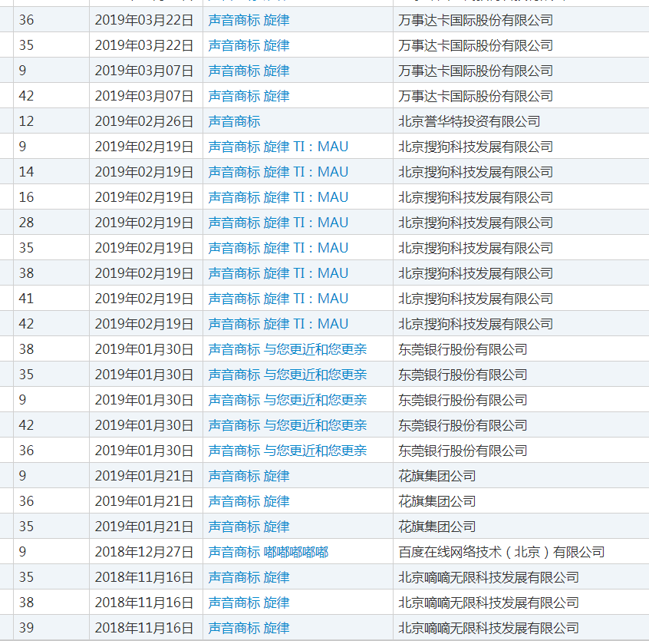Open 声音商标 旋律 link for 万事达卡 class 36
Image resolution: width=649 pixels, height=644 pixels.
click(x=249, y=20)
